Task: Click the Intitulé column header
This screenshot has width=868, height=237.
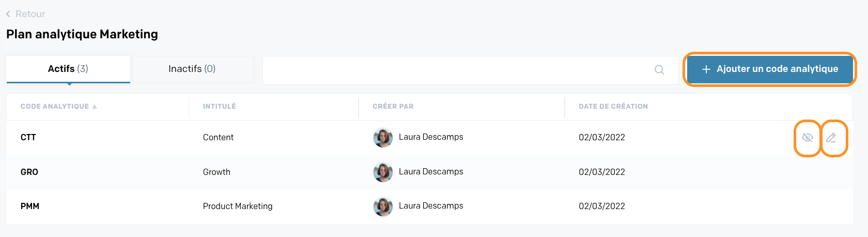Action: pyautogui.click(x=219, y=107)
